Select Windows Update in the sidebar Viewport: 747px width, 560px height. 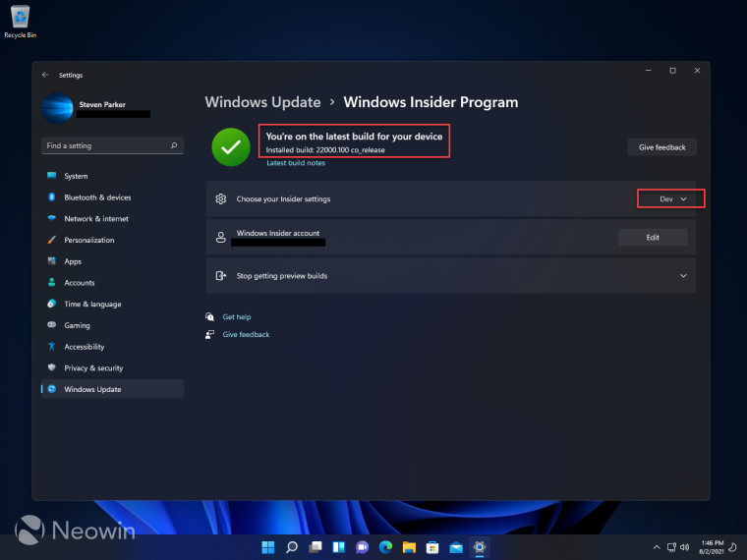click(112, 389)
